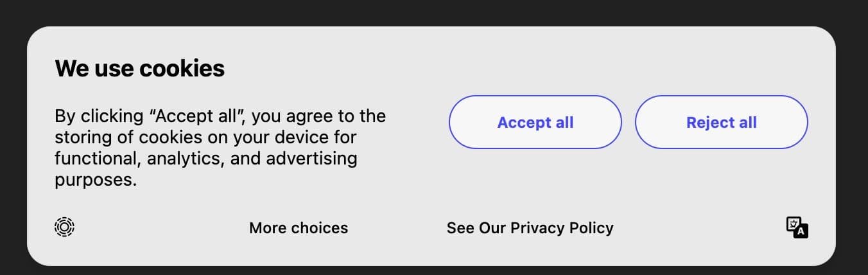This screenshot has width=868, height=275.
Task: Click the "We use cookies" heading
Action: point(140,68)
